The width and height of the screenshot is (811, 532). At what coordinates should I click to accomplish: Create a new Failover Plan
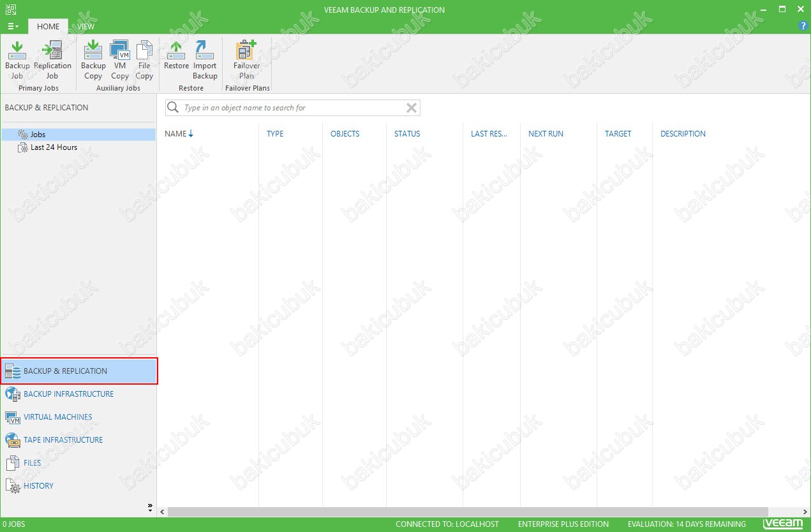(x=246, y=61)
